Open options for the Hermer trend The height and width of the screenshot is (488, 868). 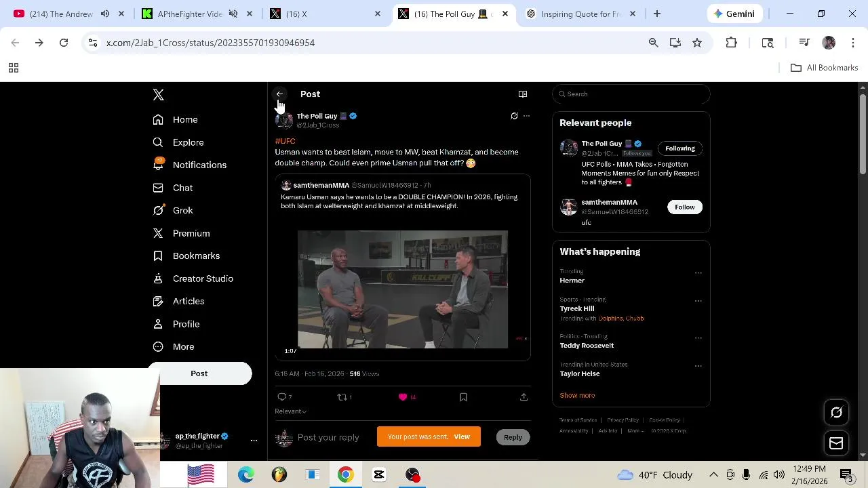[x=698, y=273]
